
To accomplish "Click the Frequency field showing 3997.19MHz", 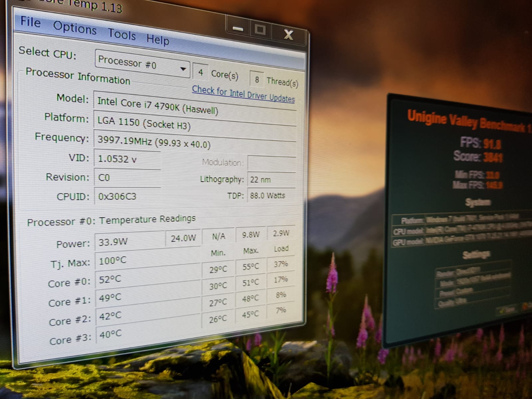I will [195, 143].
